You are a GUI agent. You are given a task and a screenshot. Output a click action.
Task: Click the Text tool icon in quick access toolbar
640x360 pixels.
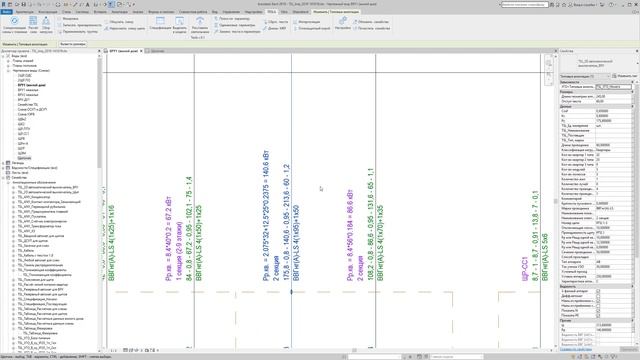coord(87,4)
